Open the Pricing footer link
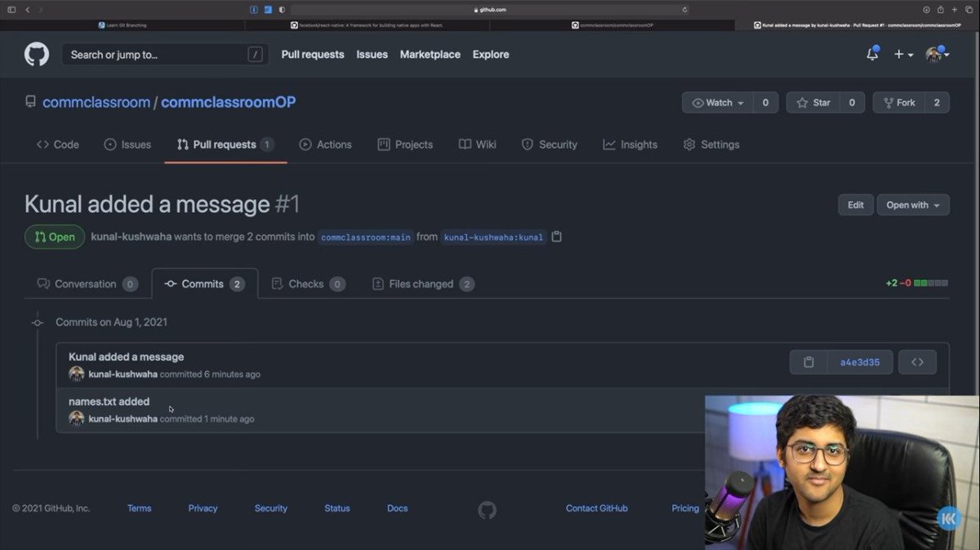 685,508
